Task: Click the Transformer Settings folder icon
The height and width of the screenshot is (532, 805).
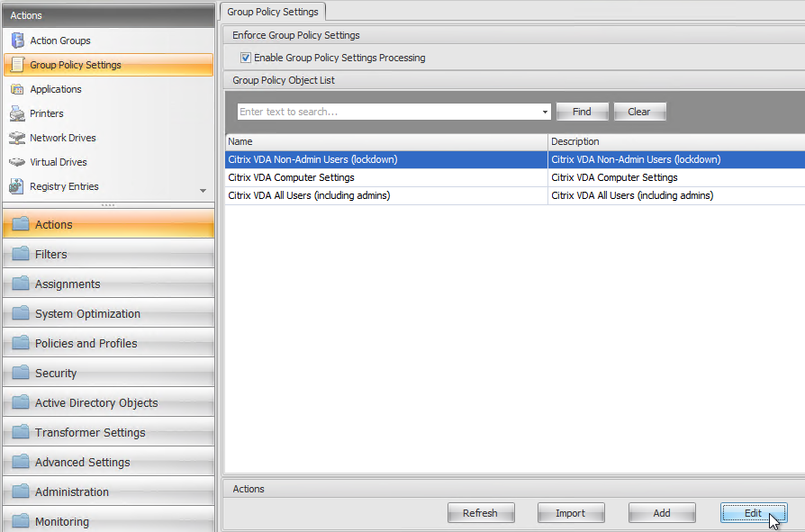Action: click(x=21, y=432)
